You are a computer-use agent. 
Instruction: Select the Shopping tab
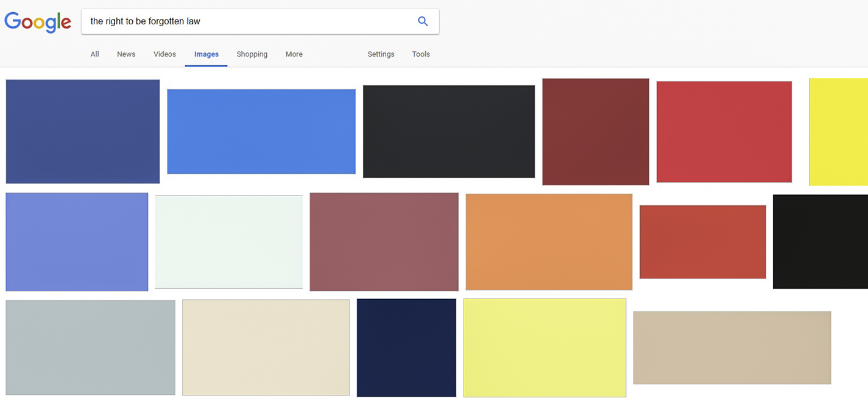coord(252,54)
